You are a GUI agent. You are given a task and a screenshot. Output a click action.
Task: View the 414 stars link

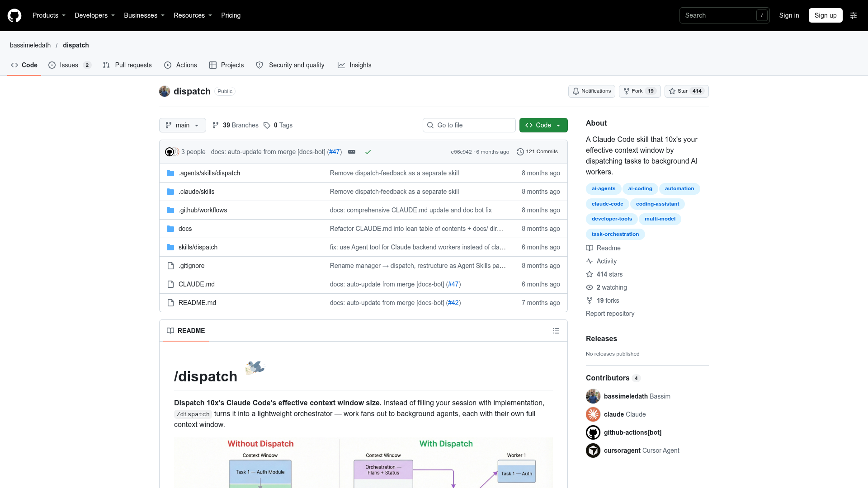(x=604, y=274)
